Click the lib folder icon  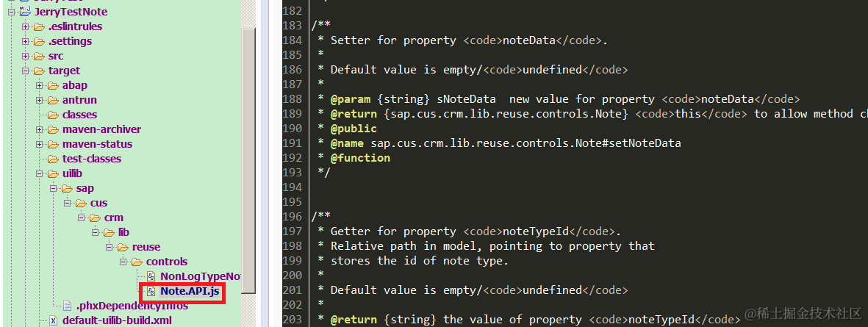pos(109,232)
